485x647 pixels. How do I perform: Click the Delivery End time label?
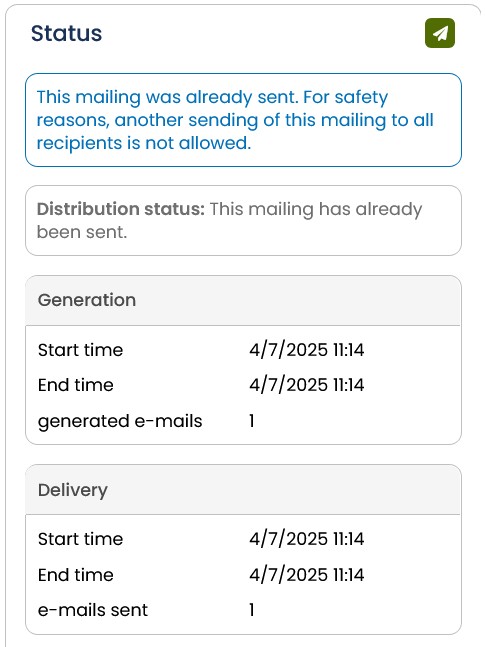tap(76, 575)
